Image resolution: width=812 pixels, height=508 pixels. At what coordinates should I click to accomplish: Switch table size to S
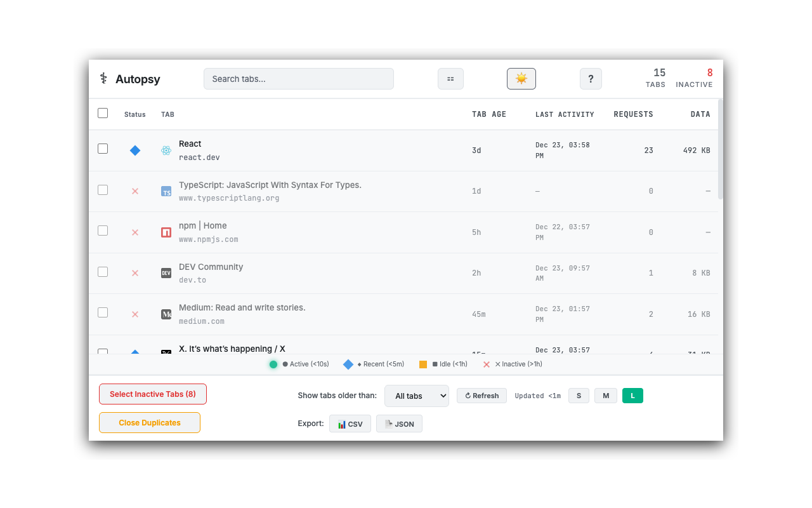point(579,395)
